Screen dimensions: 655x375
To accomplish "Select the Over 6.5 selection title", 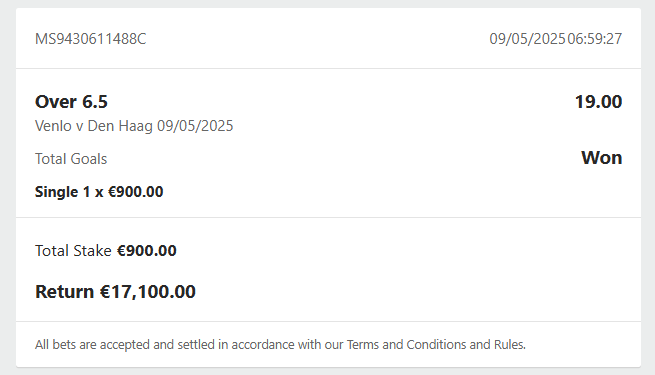I will point(71,101).
